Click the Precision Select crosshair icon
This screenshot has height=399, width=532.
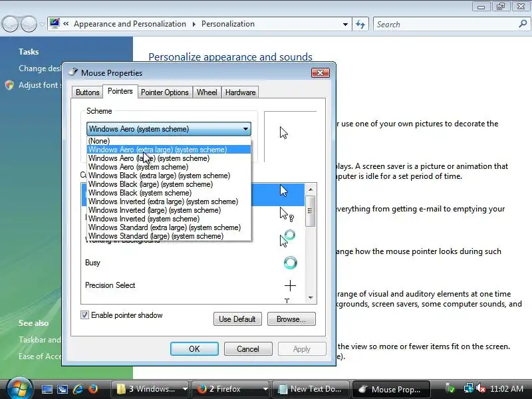(290, 286)
